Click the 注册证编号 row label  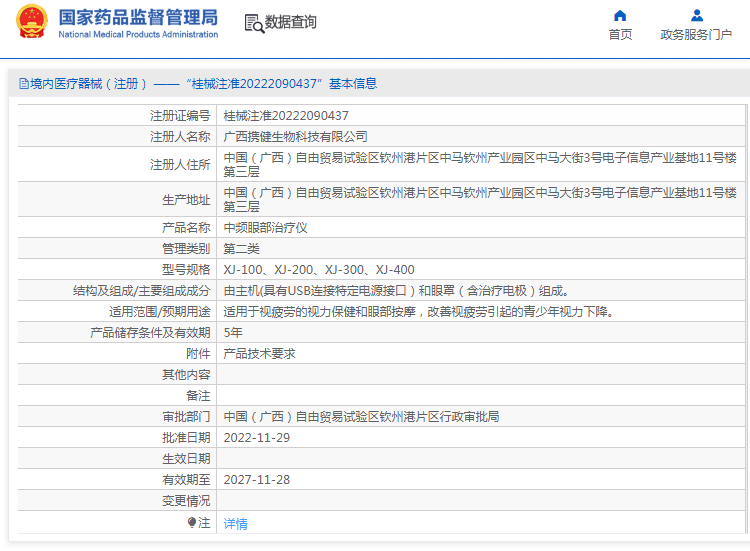tap(180, 116)
